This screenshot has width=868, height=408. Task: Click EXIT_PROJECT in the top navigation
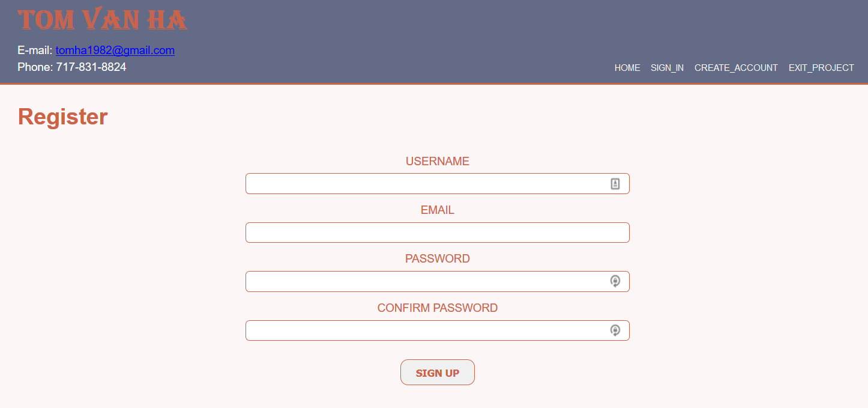(x=821, y=68)
